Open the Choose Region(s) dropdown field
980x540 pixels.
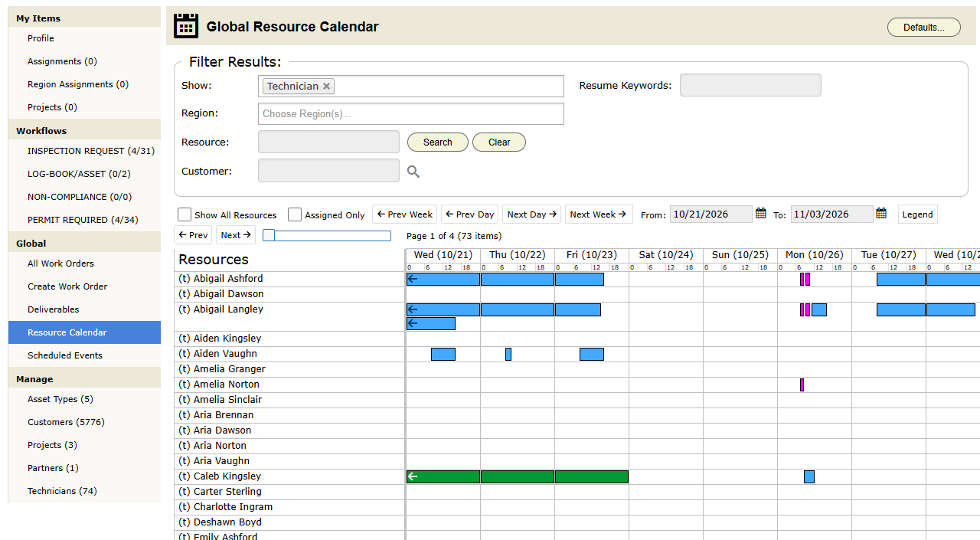pos(411,113)
